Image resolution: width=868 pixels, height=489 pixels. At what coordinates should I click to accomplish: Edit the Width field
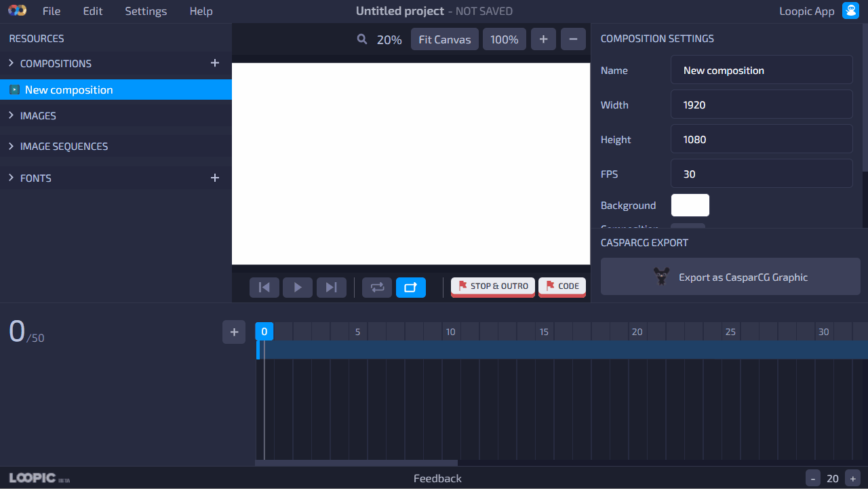(x=762, y=104)
